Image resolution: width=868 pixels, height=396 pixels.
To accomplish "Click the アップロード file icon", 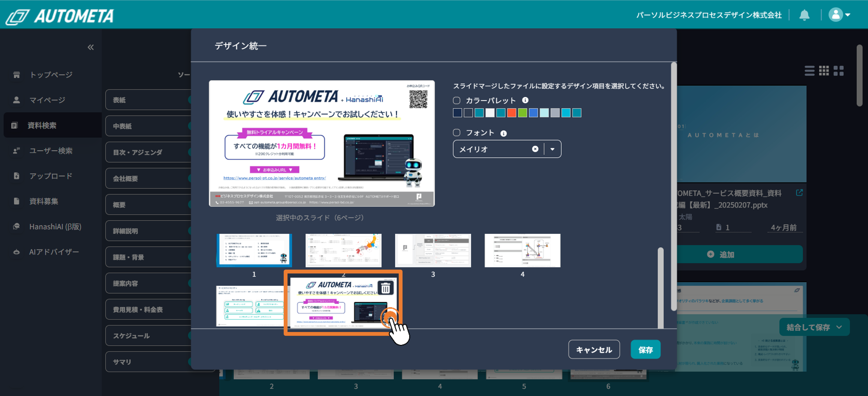I will coord(16,176).
